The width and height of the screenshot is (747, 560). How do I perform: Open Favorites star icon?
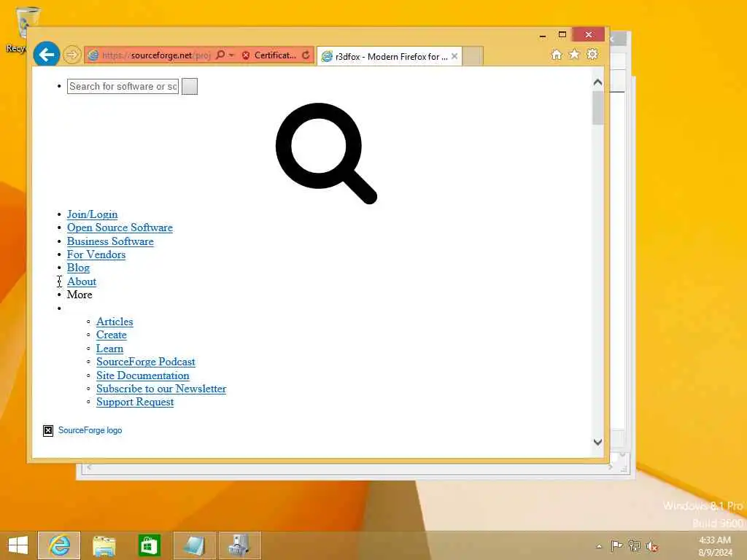click(x=575, y=54)
